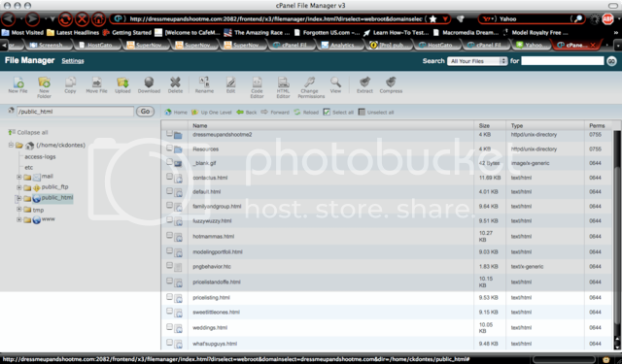Click Collapse all in the tree

28,132
